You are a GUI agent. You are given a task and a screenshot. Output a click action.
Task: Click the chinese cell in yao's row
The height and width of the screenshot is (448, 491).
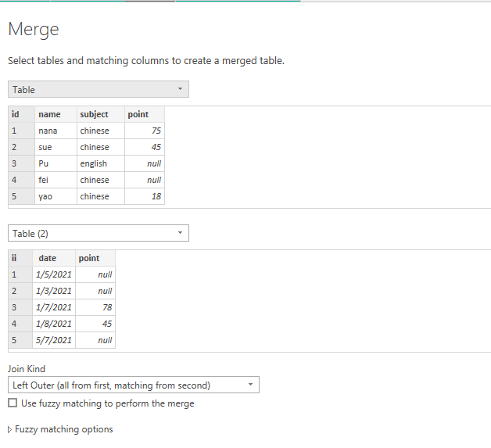pyautogui.click(x=101, y=196)
